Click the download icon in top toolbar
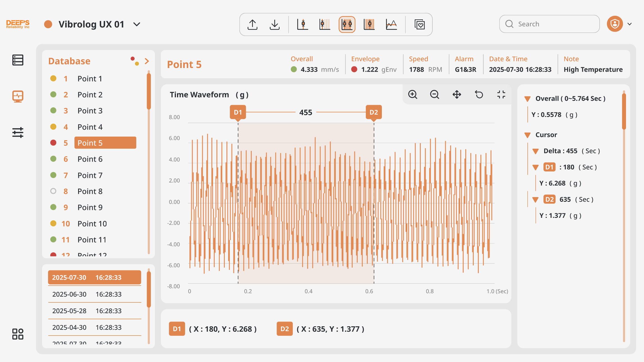 pyautogui.click(x=275, y=24)
